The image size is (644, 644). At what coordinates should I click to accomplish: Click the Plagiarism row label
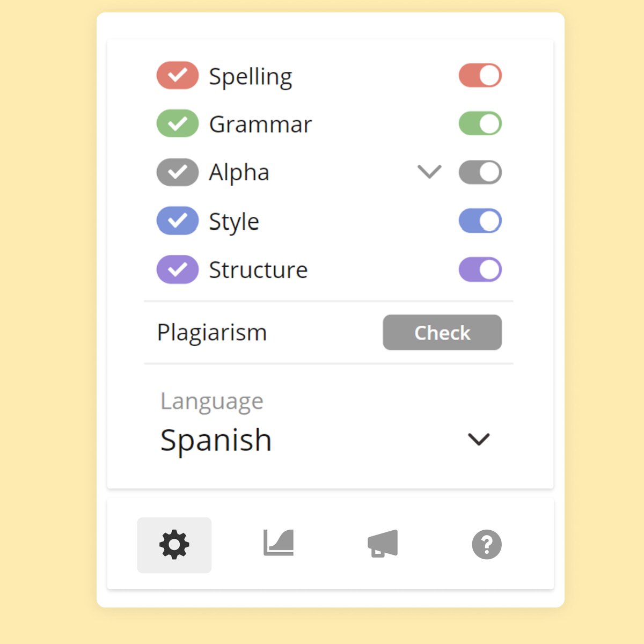click(211, 333)
